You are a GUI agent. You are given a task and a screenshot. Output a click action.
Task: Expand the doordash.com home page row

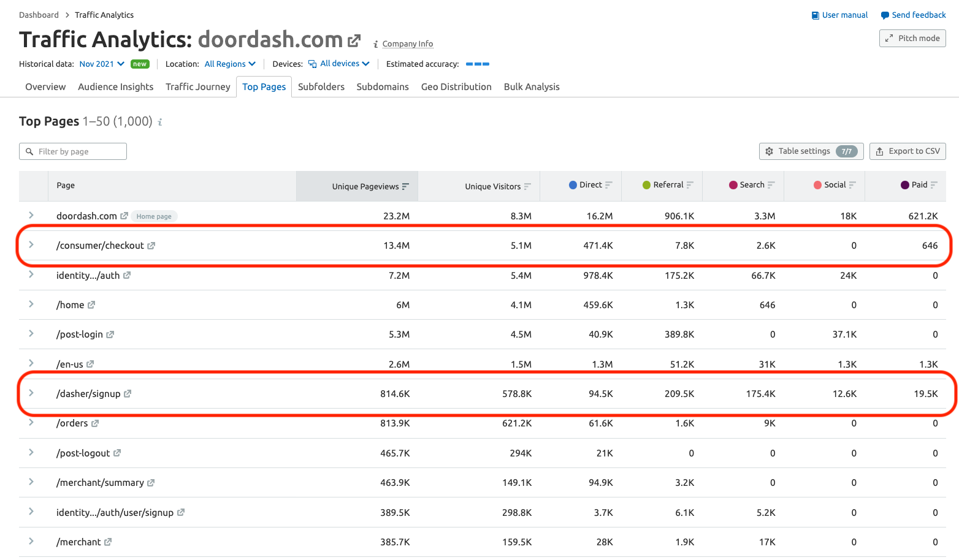tap(31, 215)
